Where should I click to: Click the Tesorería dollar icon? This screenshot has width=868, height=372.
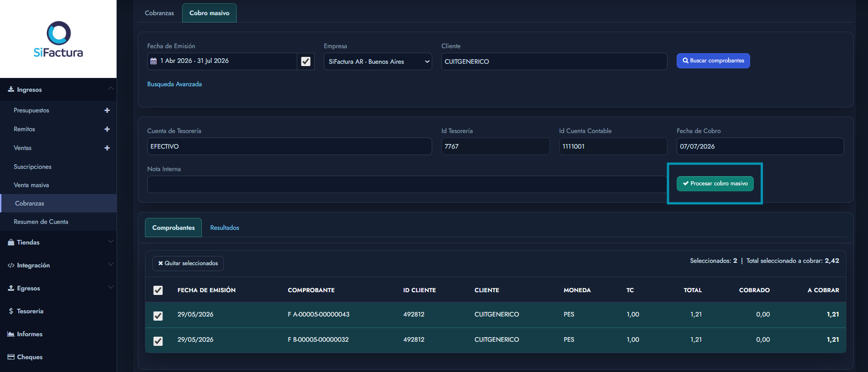pyautogui.click(x=11, y=311)
